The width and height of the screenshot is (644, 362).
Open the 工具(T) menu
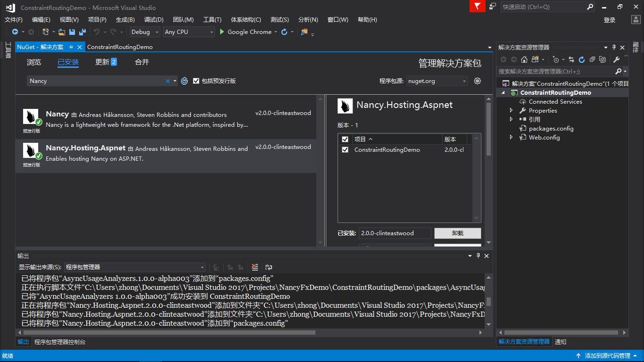tap(212, 20)
